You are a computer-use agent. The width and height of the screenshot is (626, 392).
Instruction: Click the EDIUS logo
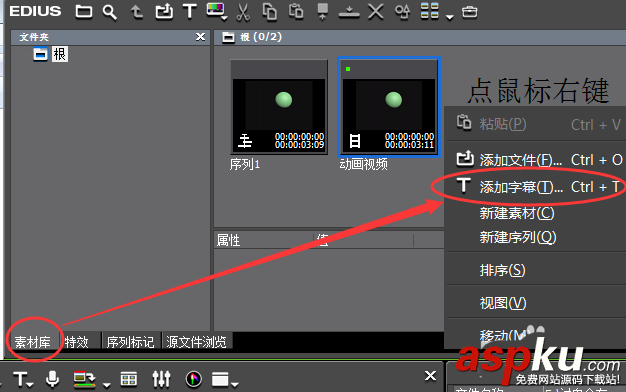pyautogui.click(x=35, y=11)
